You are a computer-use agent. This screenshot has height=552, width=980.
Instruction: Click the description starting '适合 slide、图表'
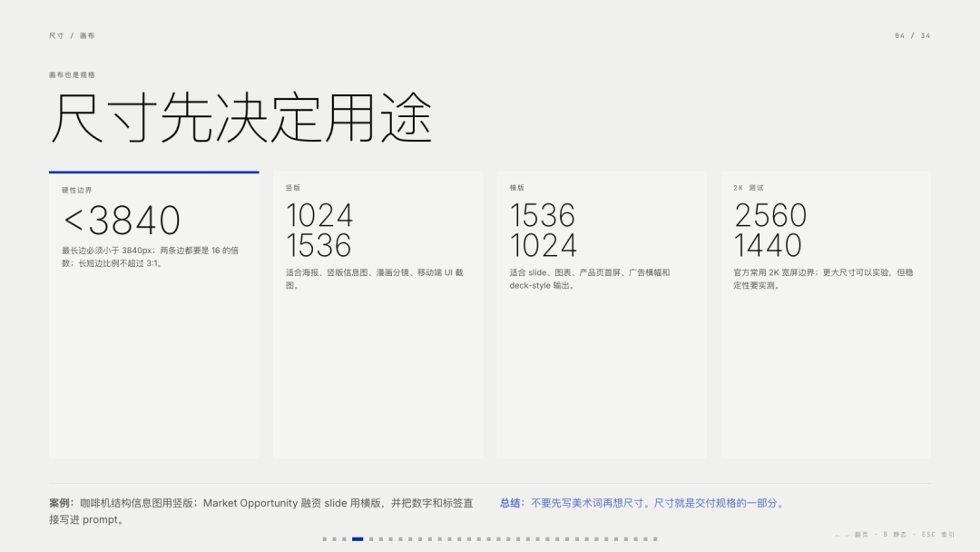pyautogui.click(x=590, y=279)
